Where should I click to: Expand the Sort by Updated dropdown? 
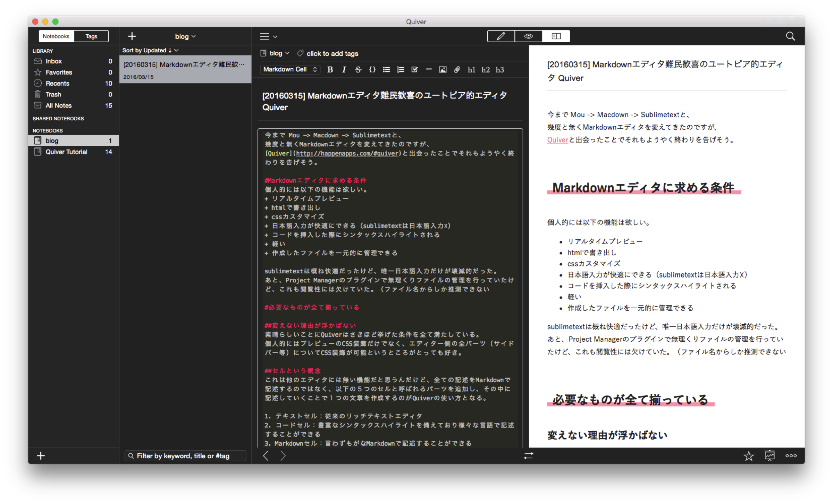tap(150, 51)
